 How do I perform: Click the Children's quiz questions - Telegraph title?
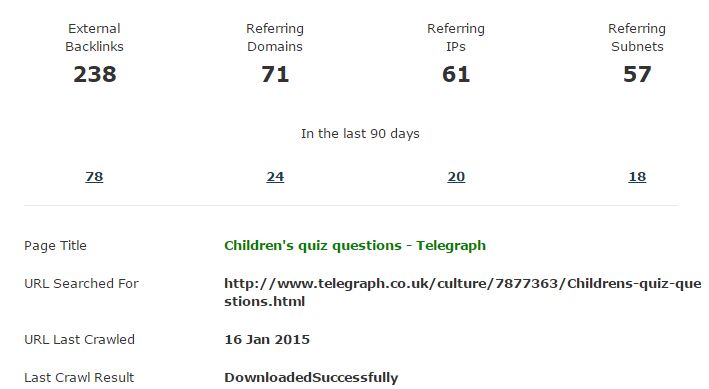[x=355, y=245]
